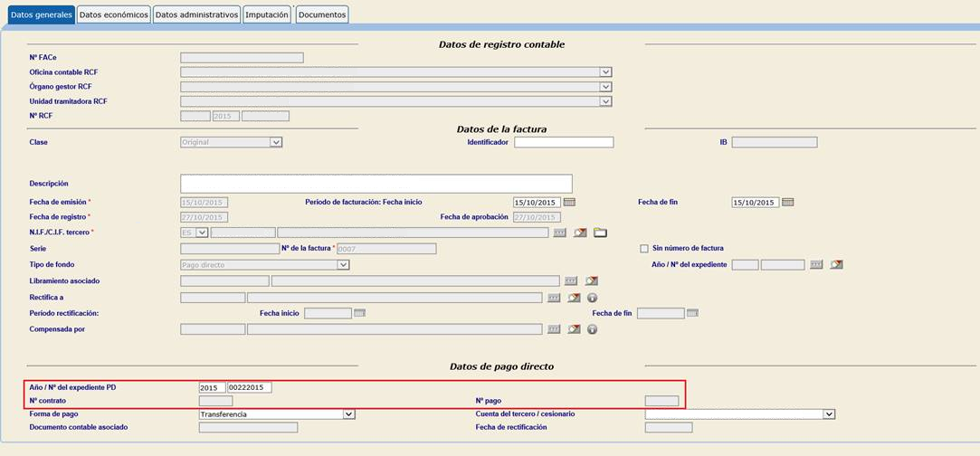Open the Documentos tab
The width and height of the screenshot is (980, 456).
pos(322,15)
